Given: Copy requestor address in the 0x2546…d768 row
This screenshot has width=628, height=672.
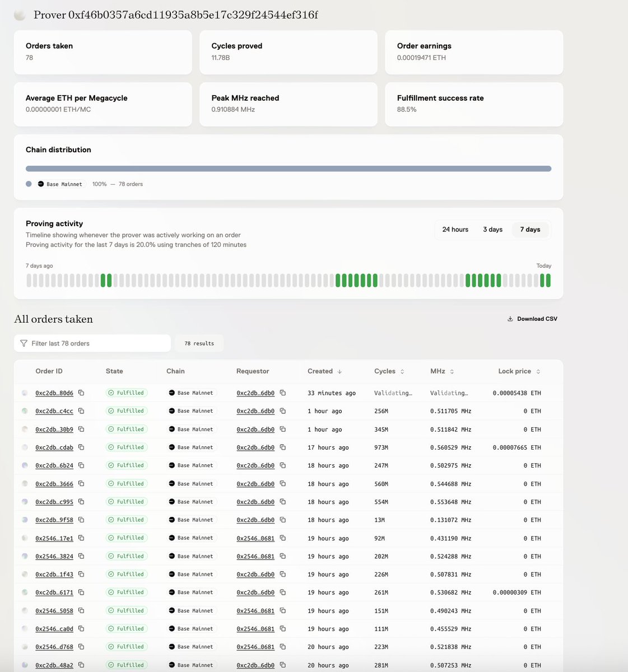Looking at the screenshot, I should click(x=283, y=647).
